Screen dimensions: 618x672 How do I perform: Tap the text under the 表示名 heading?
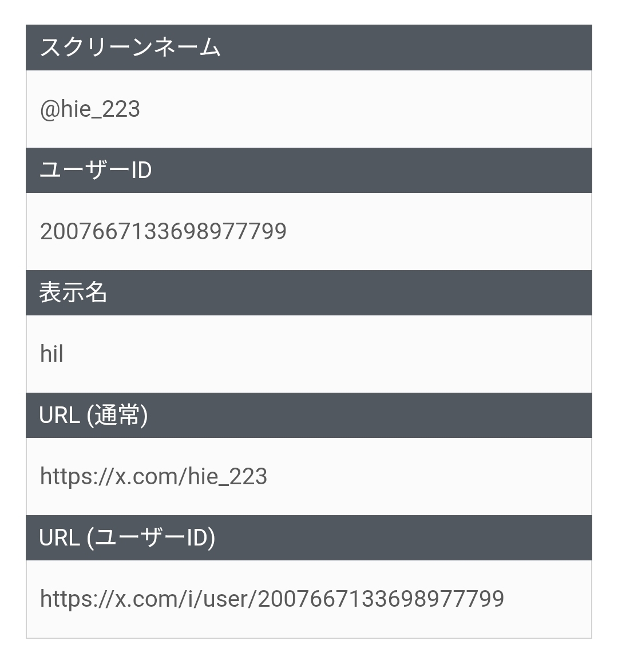pyautogui.click(x=51, y=354)
